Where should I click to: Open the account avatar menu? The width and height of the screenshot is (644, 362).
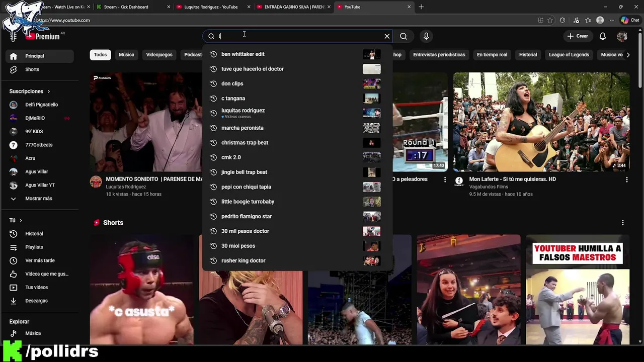[x=622, y=36]
